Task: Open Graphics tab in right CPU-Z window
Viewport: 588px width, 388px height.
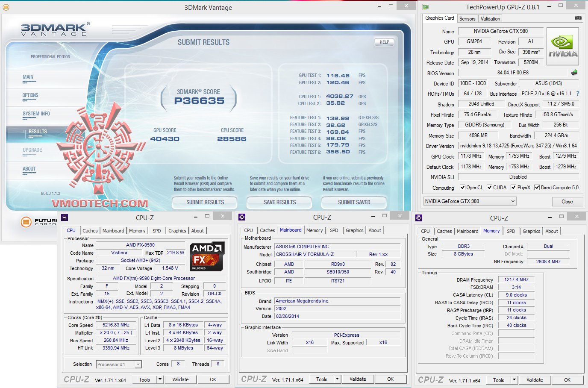Action: [x=531, y=231]
